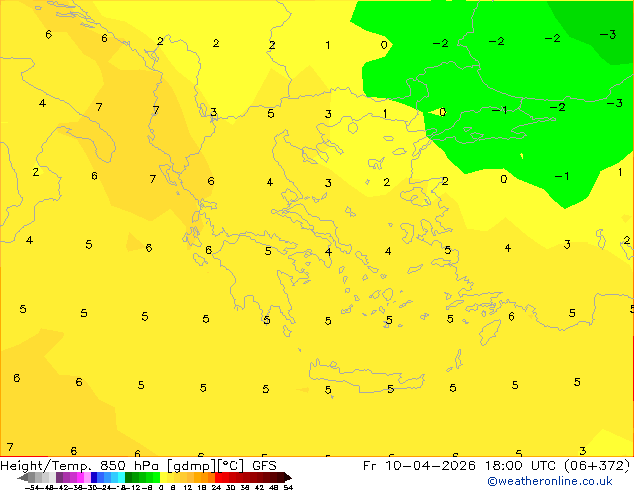This screenshot has width=634, height=490.
Task: Click the 3 value just above the UTC timestamp
Action: 582,451
